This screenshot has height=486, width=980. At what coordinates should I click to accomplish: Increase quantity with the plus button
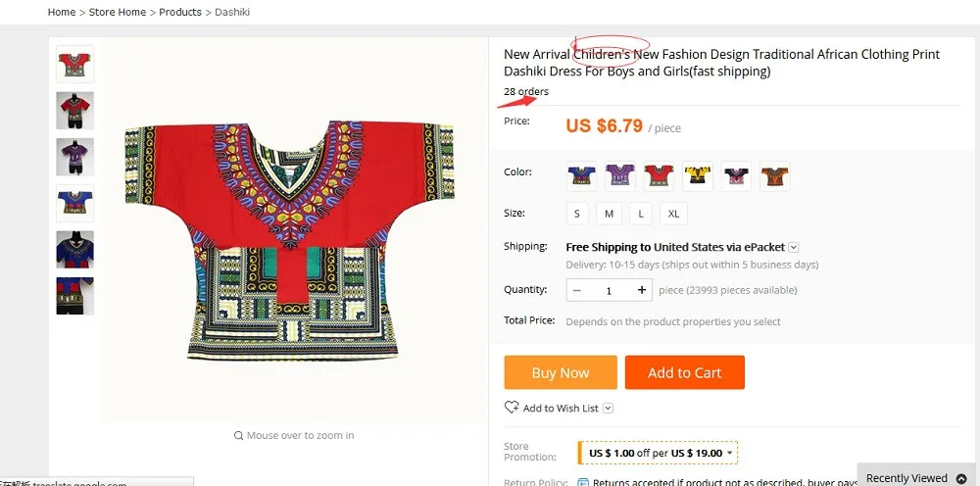coord(642,290)
